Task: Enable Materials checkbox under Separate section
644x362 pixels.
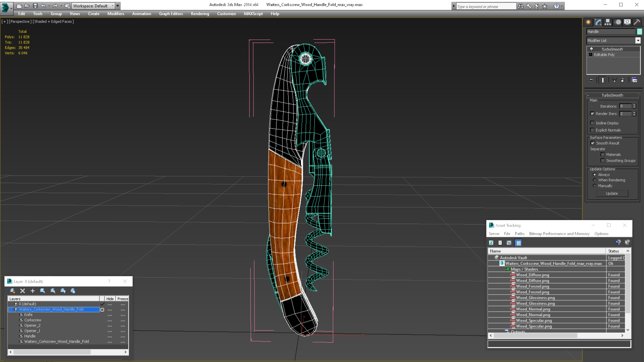Action: point(603,154)
